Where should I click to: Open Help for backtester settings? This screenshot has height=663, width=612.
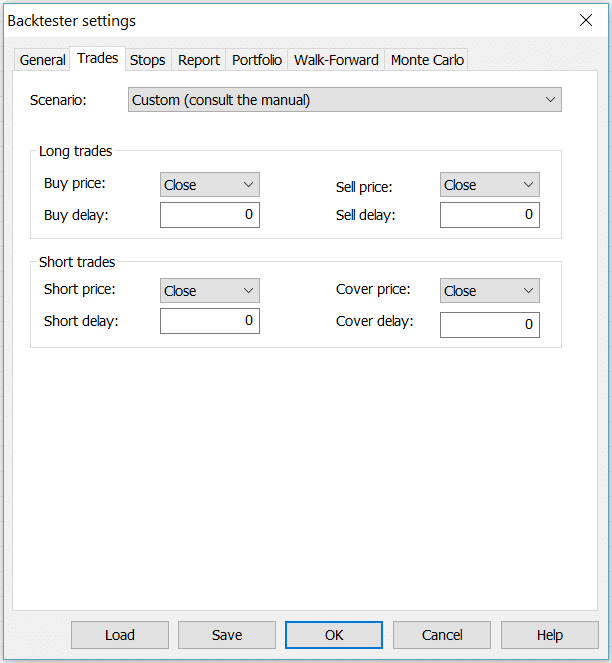(549, 635)
